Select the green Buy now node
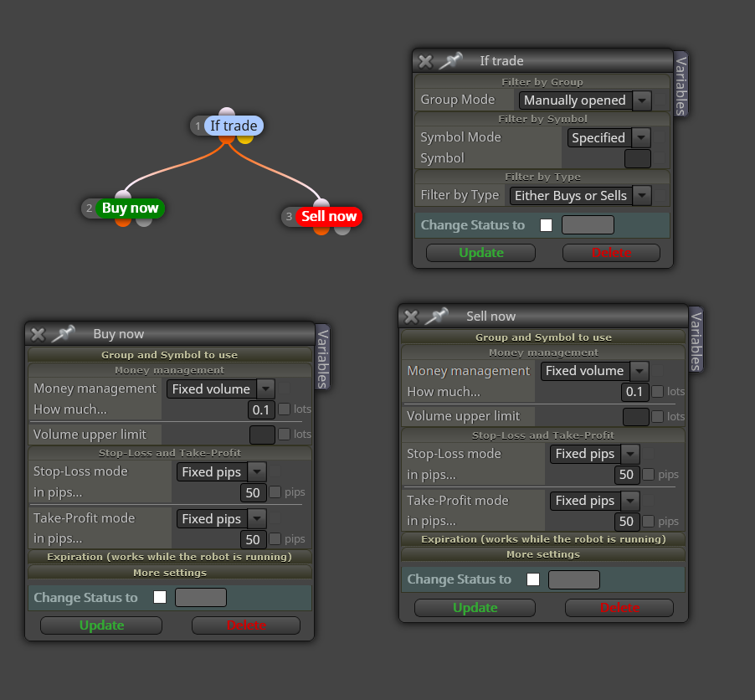755x700 pixels. [130, 208]
